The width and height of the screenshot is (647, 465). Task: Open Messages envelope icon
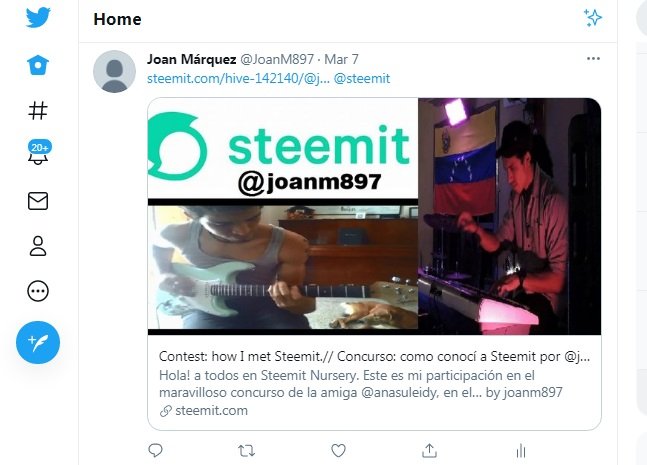click(38, 201)
